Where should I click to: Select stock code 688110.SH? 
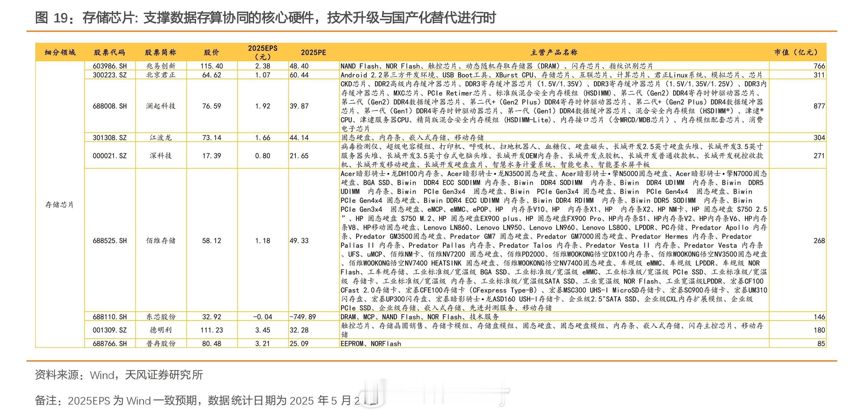(x=110, y=317)
